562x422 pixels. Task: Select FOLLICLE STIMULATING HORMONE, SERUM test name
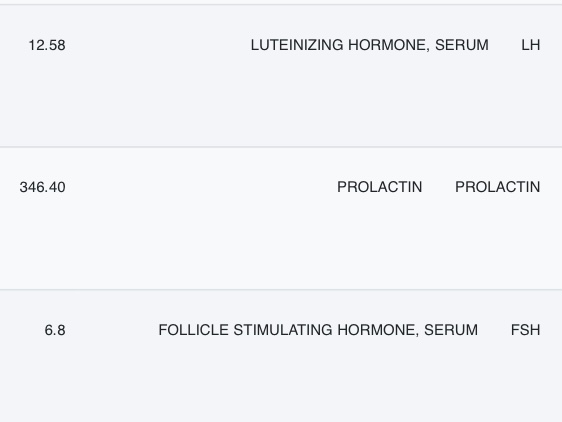pos(318,330)
